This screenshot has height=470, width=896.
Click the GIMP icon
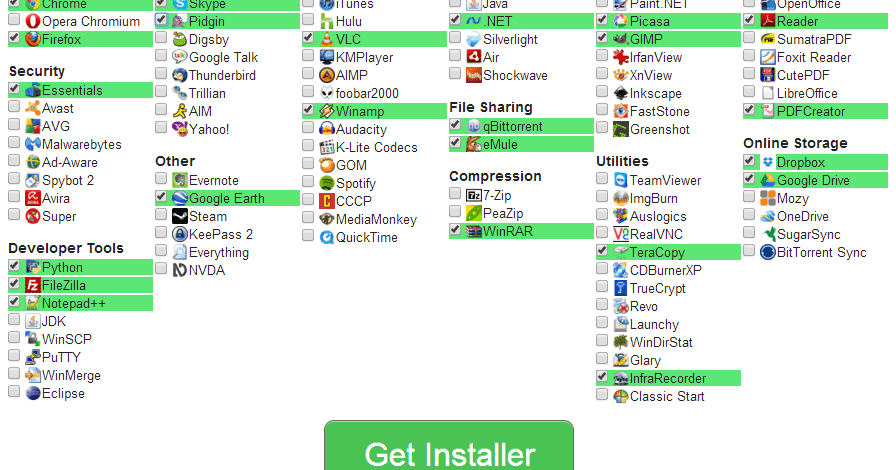(621, 39)
